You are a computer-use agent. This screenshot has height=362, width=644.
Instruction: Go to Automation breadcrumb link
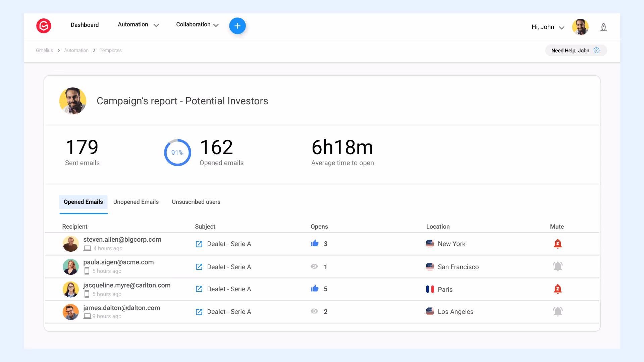(76, 50)
